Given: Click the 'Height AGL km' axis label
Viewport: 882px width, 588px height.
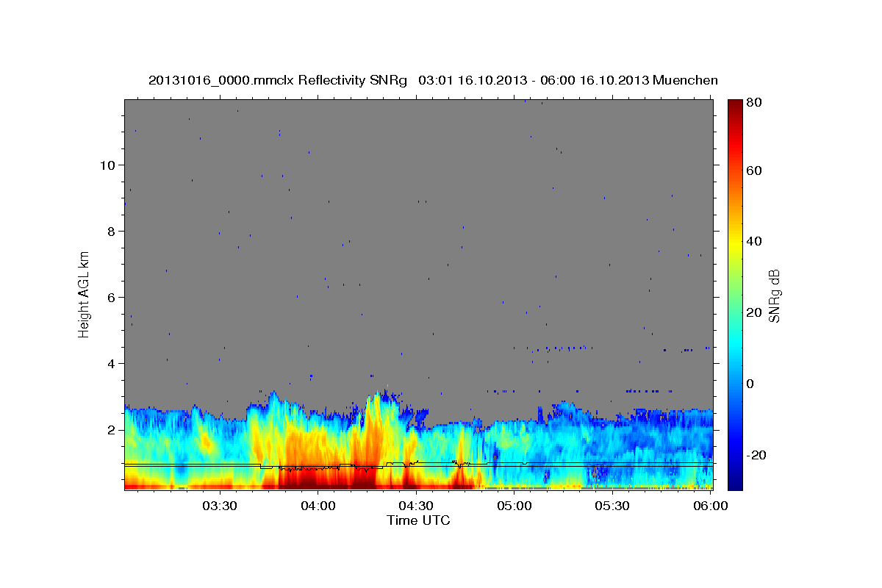Looking at the screenshot, I should pos(85,293).
